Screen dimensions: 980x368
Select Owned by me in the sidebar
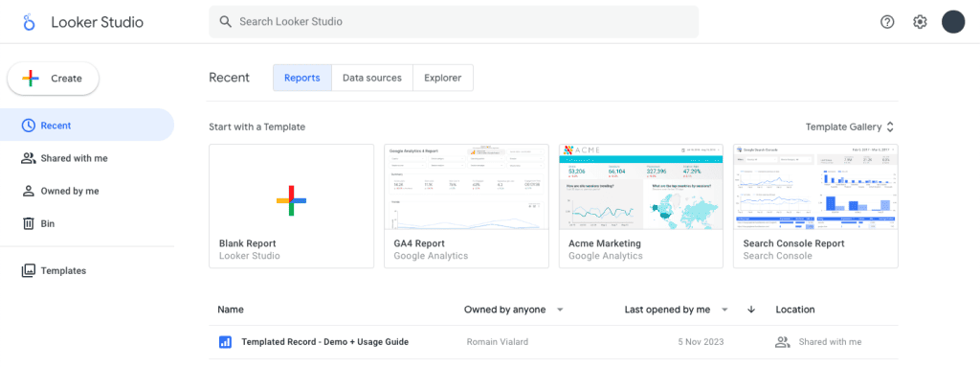[87, 191]
